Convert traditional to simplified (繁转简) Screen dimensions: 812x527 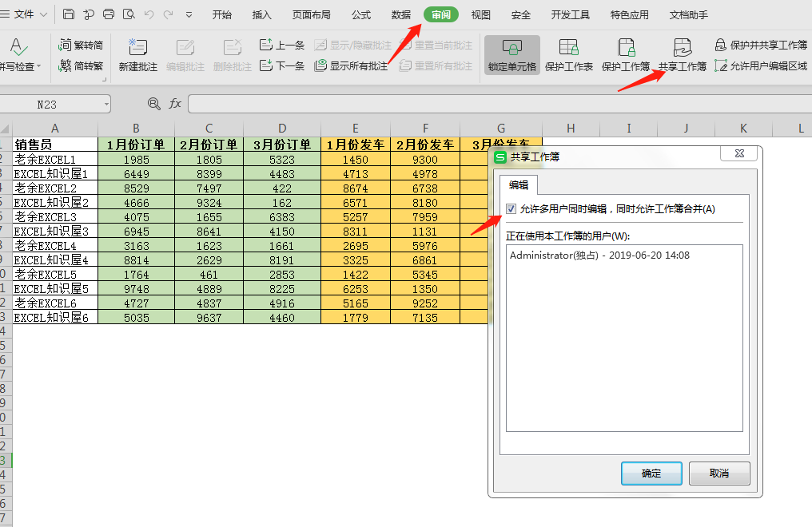[x=81, y=46]
